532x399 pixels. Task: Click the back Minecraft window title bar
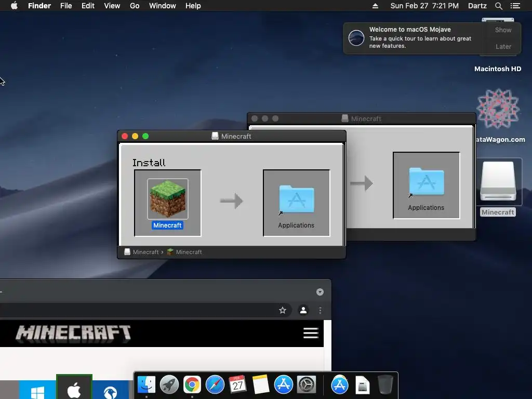362,118
